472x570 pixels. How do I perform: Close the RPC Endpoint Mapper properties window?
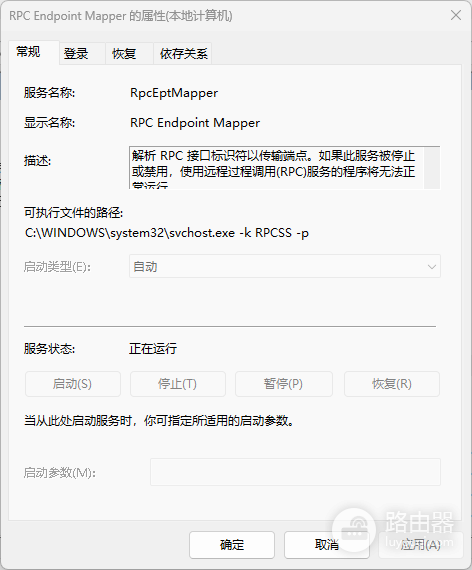tap(456, 15)
